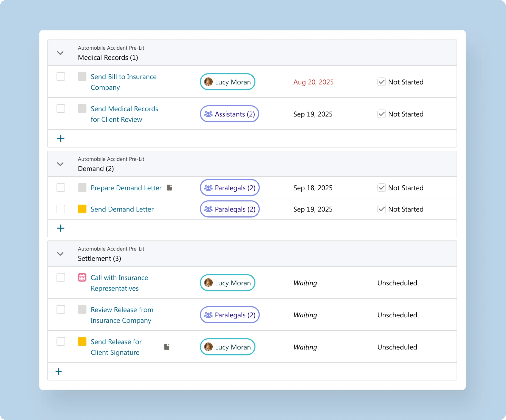Add a task under the Demand section
The height and width of the screenshot is (420, 506).
(x=61, y=228)
